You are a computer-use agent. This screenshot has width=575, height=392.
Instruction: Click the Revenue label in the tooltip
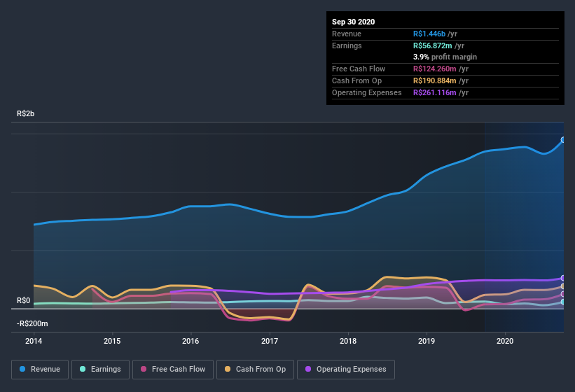point(347,34)
